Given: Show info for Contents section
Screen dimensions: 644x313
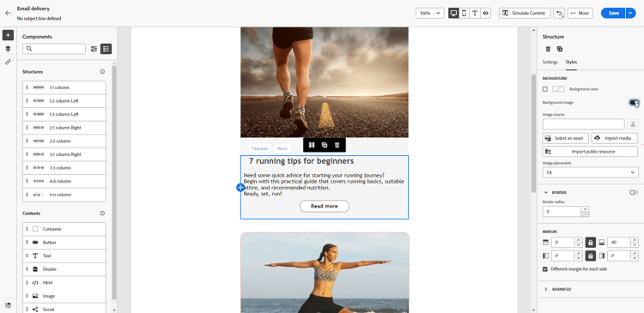Looking at the screenshot, I should (x=102, y=214).
